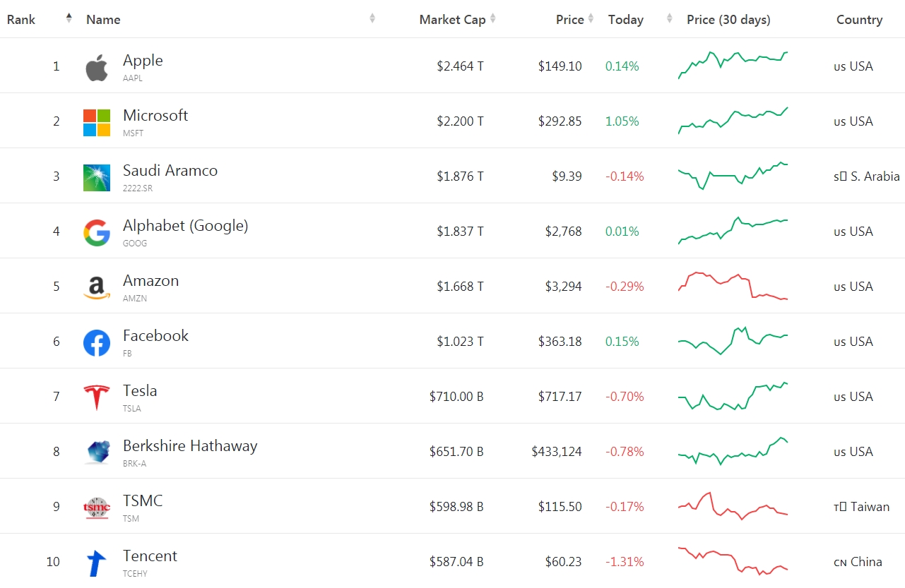Click the Tencent blue logo

[97, 563]
